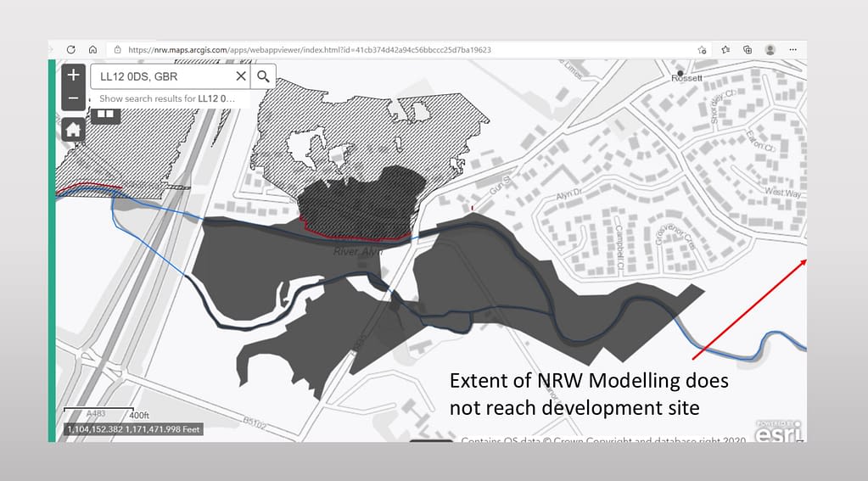Open the browser favorites list
Viewport: 868px width, 481px height.
[x=725, y=50]
